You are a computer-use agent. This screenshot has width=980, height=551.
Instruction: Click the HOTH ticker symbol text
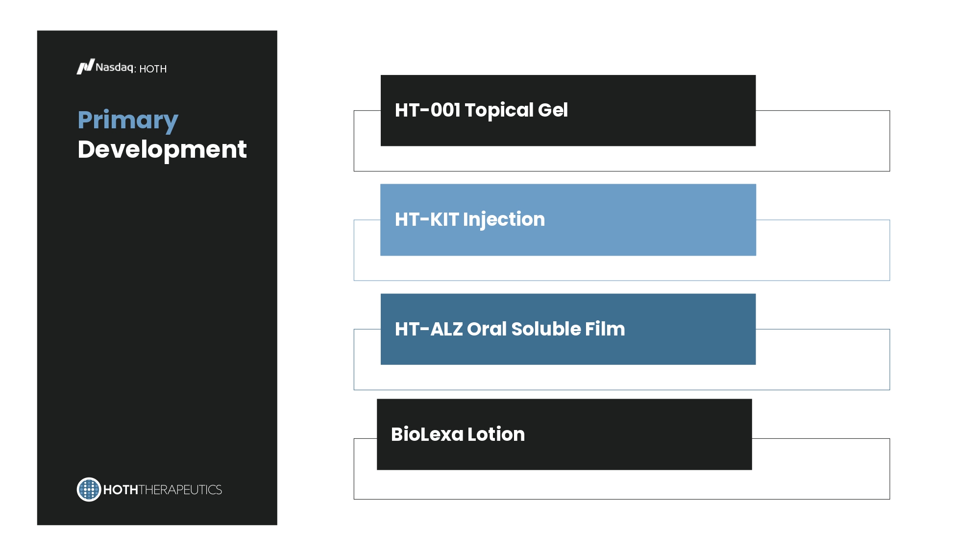153,69
